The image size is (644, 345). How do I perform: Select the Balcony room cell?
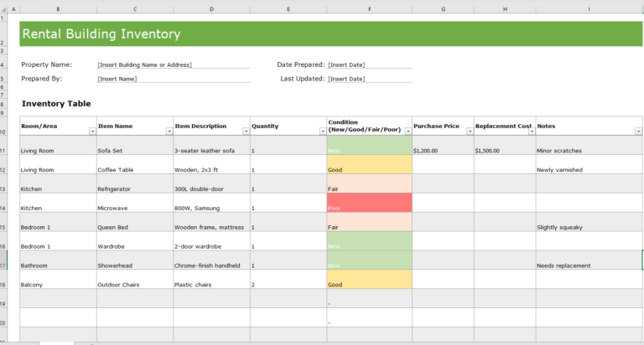pyautogui.click(x=58, y=280)
